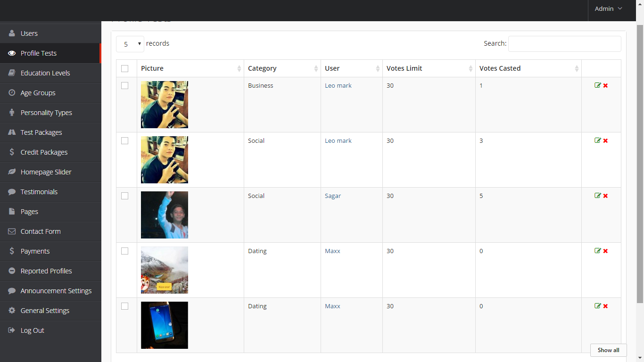Open Leo mark user link in Business row
The image size is (644, 362).
pyautogui.click(x=338, y=85)
